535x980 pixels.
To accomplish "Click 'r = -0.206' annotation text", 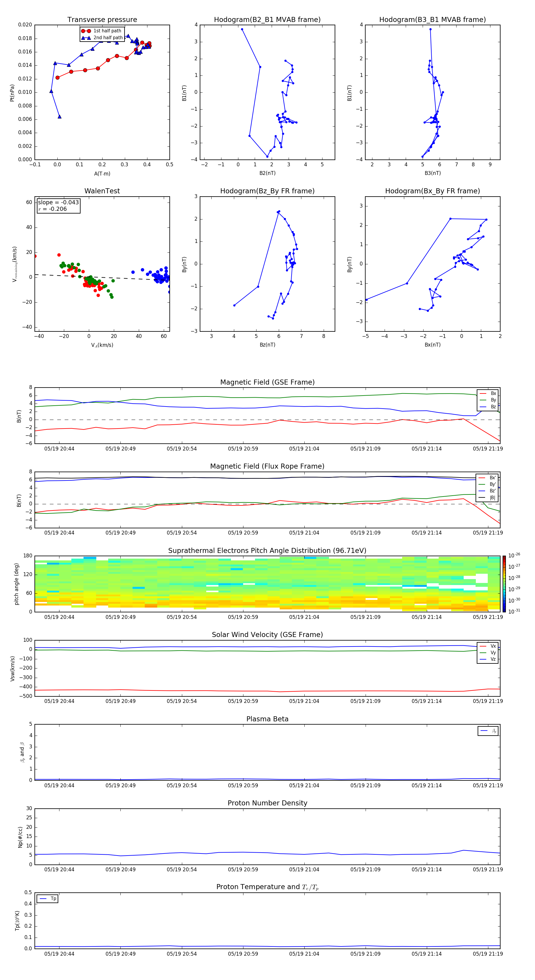I will [53, 209].
